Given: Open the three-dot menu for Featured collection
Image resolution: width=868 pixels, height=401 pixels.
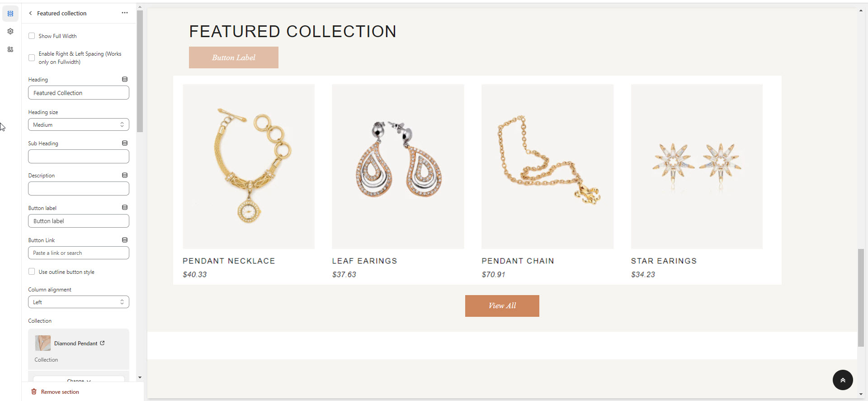Looking at the screenshot, I should click(125, 13).
